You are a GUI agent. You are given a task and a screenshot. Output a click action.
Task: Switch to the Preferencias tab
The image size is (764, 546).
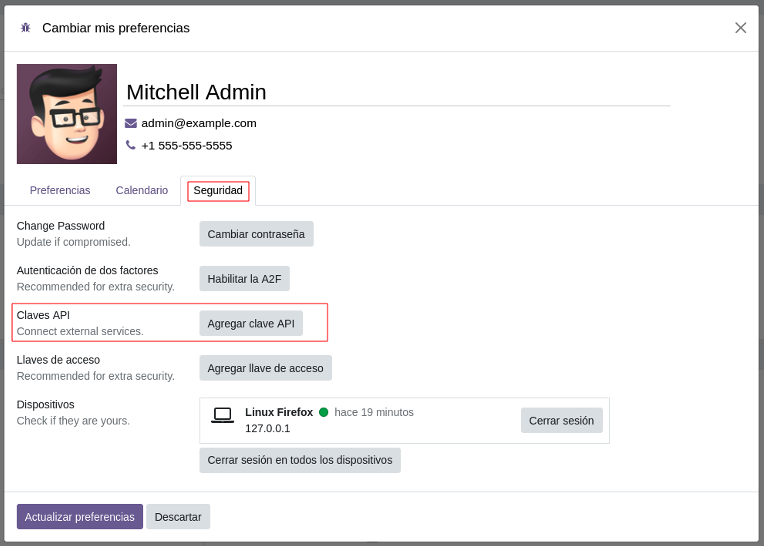coord(60,190)
